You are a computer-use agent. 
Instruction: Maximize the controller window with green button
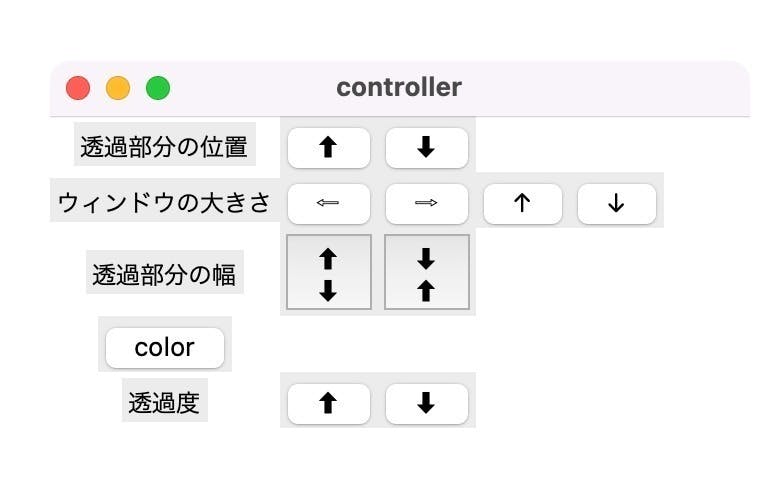click(x=158, y=88)
